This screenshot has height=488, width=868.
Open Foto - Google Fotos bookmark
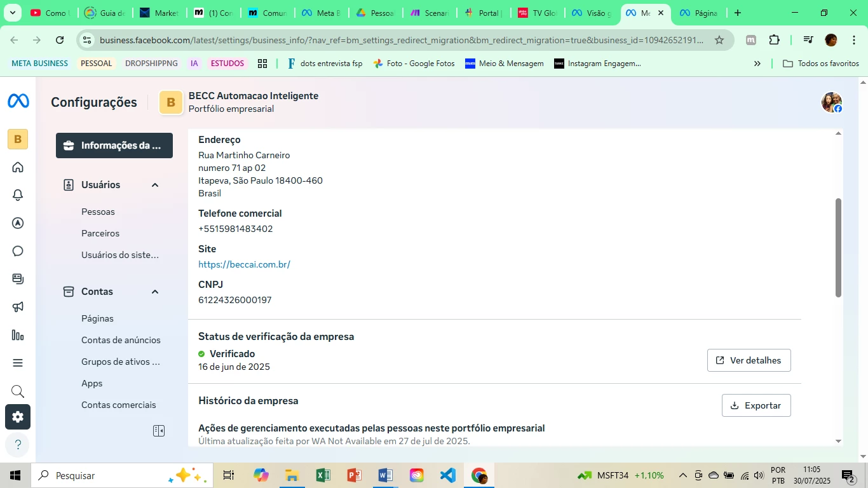[414, 64]
